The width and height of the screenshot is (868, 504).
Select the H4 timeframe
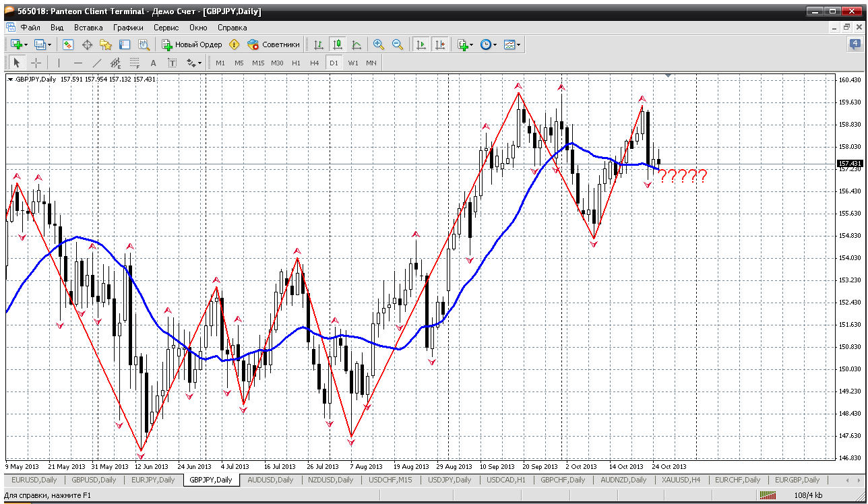[x=314, y=63]
